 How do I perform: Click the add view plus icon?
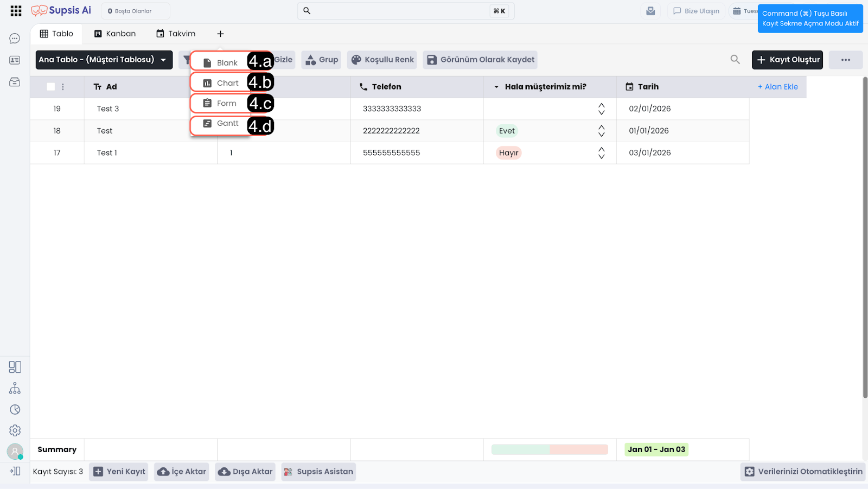[220, 34]
